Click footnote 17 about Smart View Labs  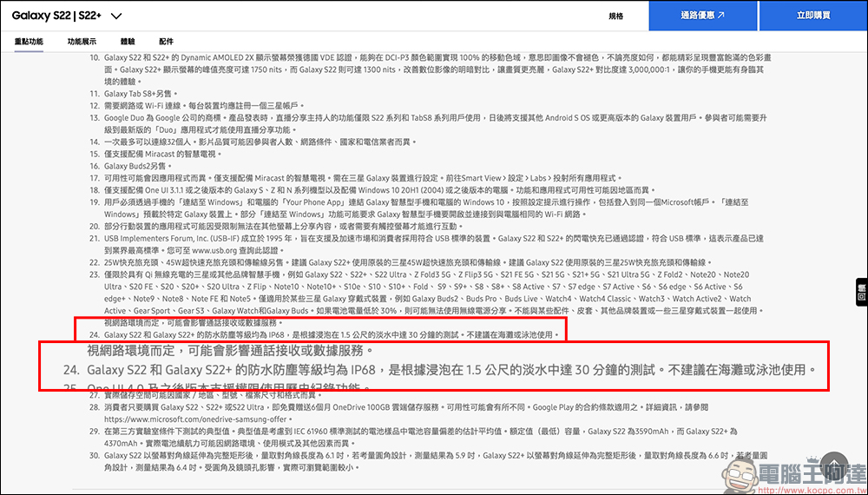coord(364,178)
